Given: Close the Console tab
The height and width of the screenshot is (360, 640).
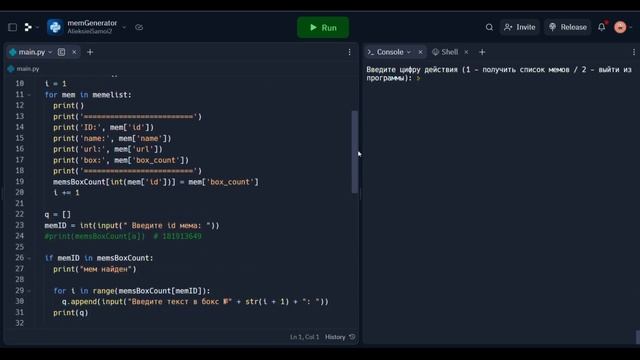Looking at the screenshot, I should pyautogui.click(x=420, y=52).
